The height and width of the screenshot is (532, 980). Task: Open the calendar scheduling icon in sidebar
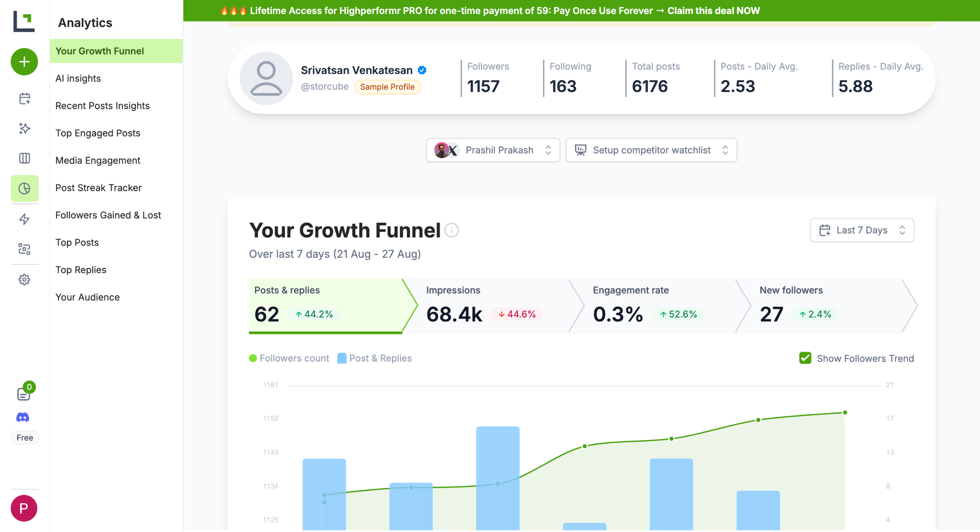click(24, 98)
